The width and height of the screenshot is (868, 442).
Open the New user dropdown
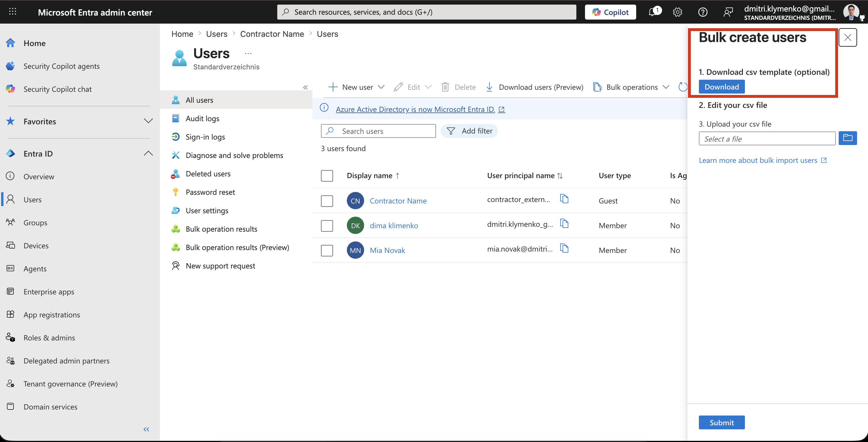click(357, 87)
